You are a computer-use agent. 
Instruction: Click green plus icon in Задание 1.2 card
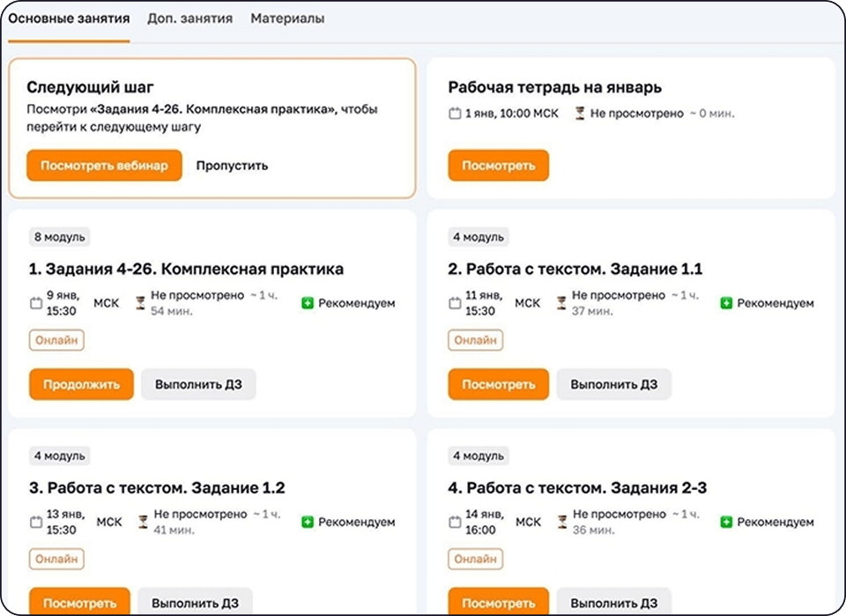(308, 522)
